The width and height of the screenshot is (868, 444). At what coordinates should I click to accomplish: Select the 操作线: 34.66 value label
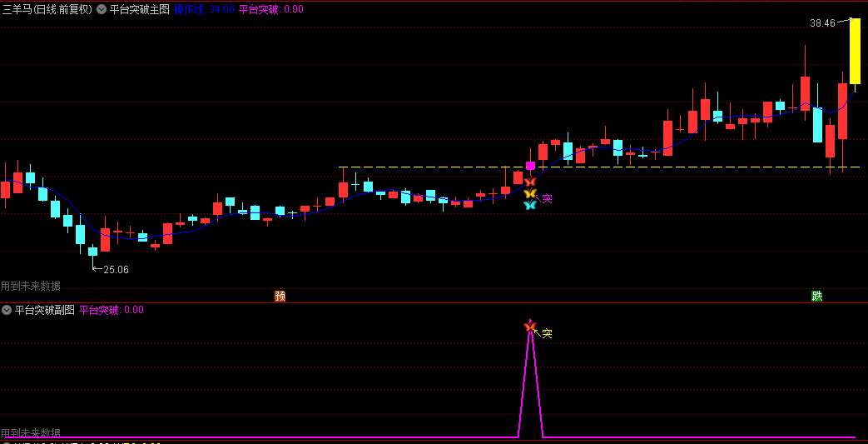click(x=204, y=9)
